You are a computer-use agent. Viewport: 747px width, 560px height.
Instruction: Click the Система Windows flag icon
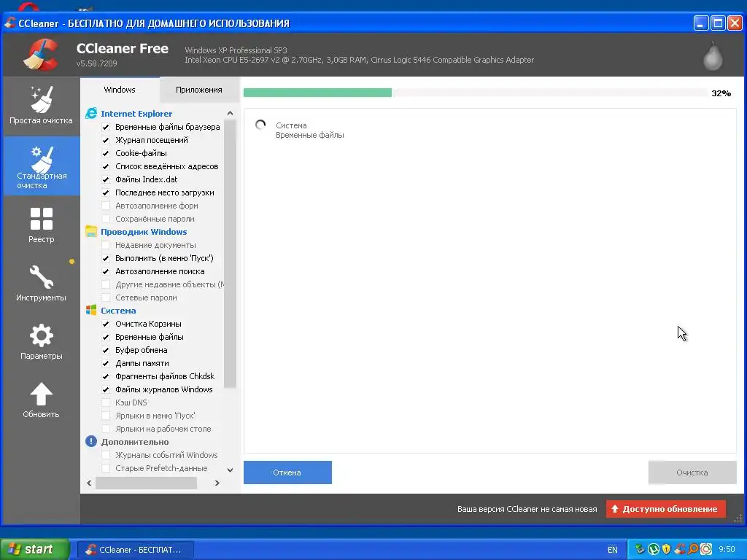(91, 310)
